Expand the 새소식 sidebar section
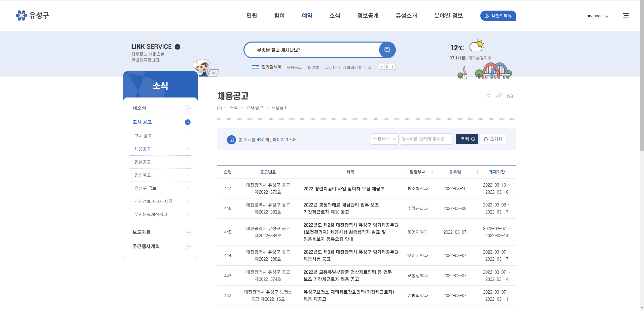Screen dimensions: 644x310 click(x=188, y=108)
